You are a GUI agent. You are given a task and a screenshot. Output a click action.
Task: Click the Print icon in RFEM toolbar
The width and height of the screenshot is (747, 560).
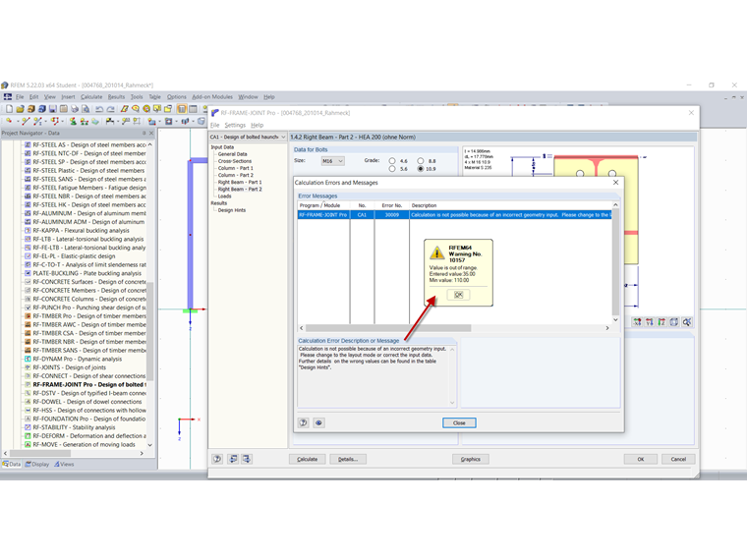(75, 109)
